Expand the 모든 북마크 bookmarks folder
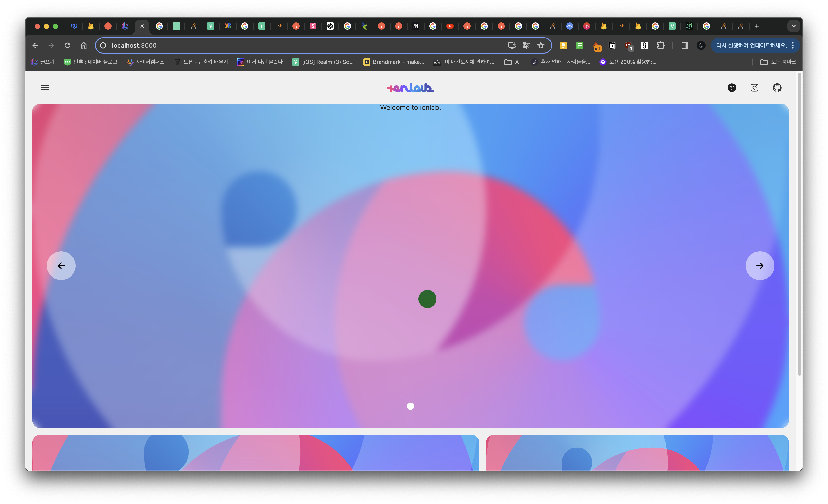The image size is (828, 504). tap(778, 62)
